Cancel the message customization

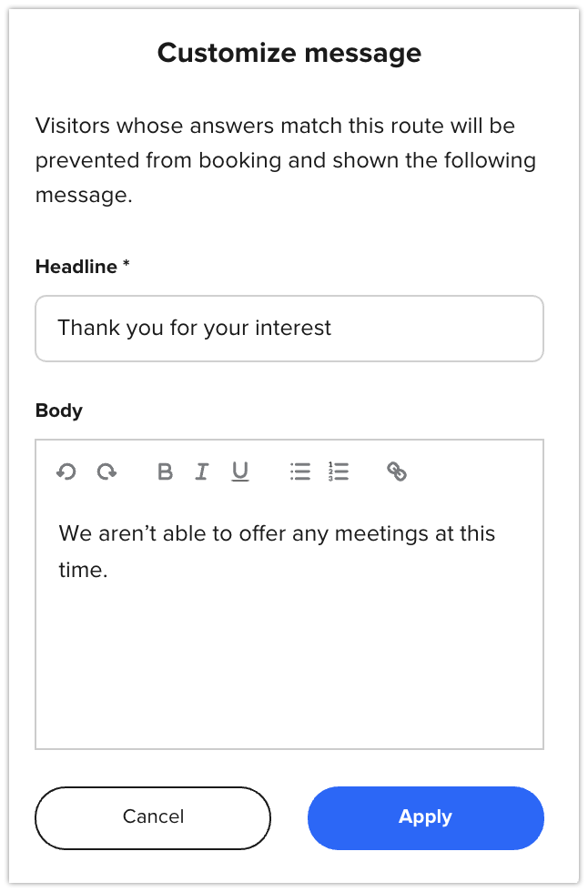[x=153, y=817]
